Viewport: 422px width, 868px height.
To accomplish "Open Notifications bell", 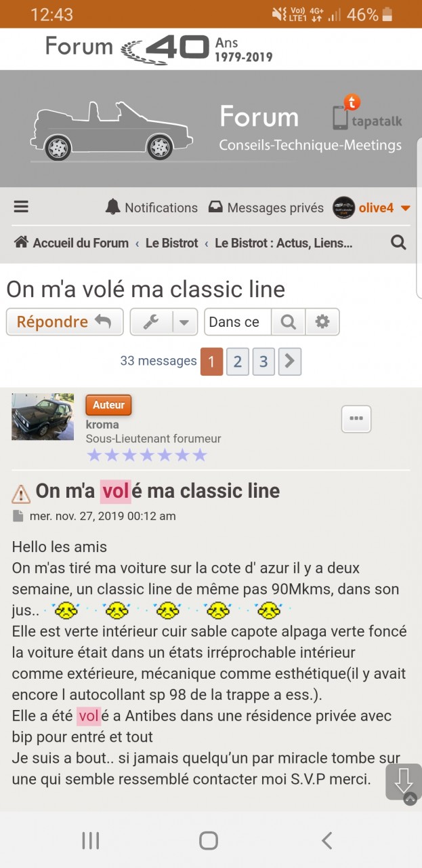I will [151, 208].
